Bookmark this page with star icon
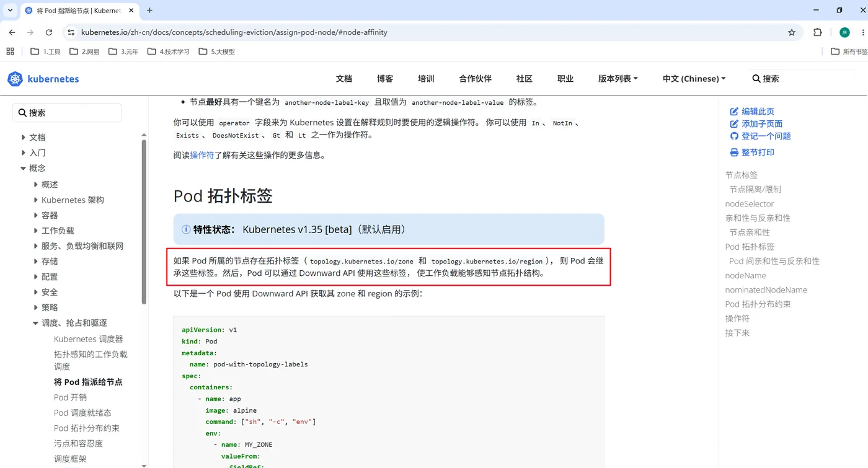The height and width of the screenshot is (468, 868). tap(792, 32)
